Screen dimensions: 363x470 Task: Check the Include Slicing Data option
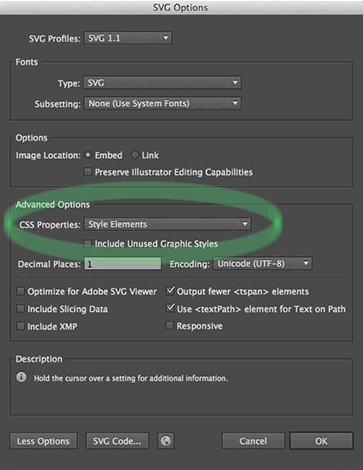pos(21,309)
